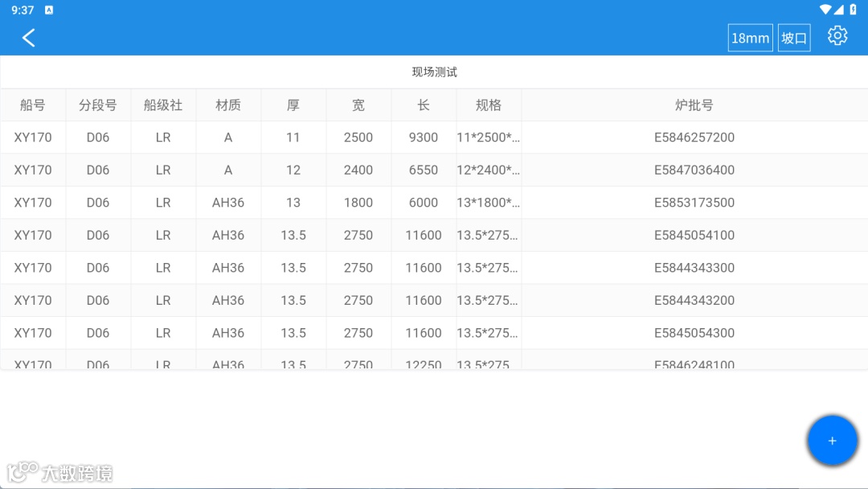Click material cell A in thickness 11 row
This screenshot has height=489, width=868.
[x=228, y=138]
